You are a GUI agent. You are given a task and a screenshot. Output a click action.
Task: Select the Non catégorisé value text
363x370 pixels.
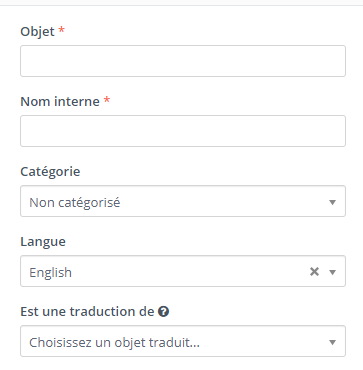[x=75, y=202]
